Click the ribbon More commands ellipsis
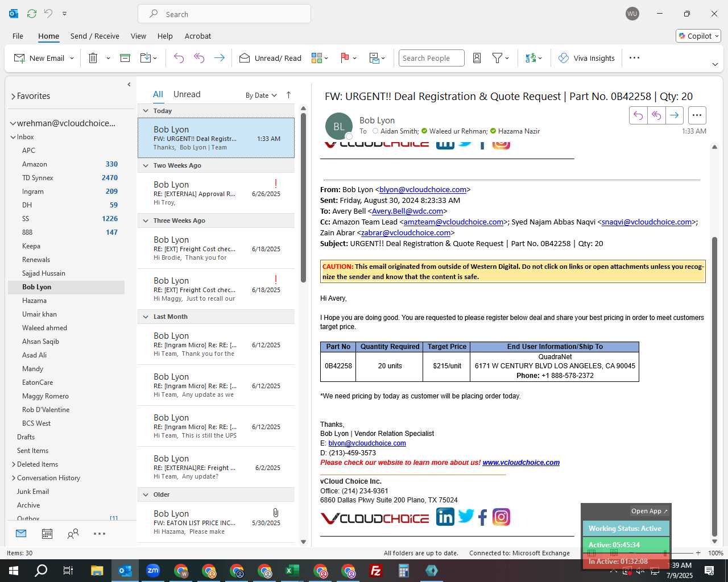Viewport: 728px width, 582px height. [x=635, y=58]
